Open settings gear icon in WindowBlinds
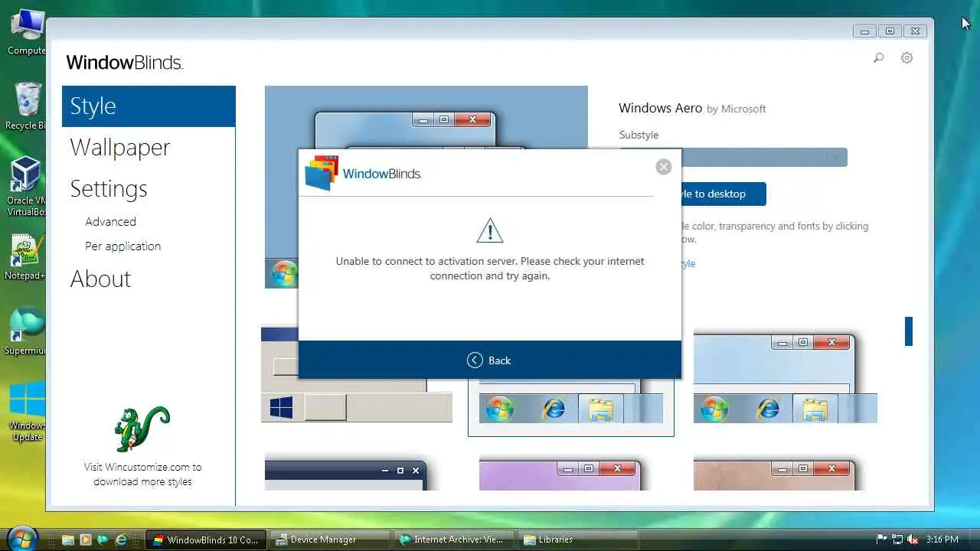 [906, 58]
